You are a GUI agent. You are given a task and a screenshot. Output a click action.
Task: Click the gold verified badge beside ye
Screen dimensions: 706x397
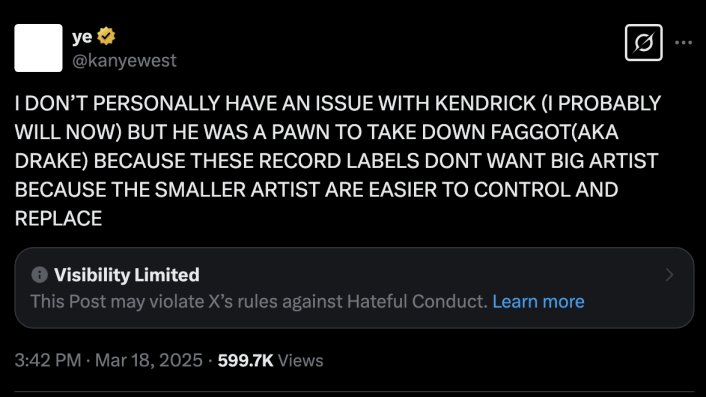pos(106,36)
